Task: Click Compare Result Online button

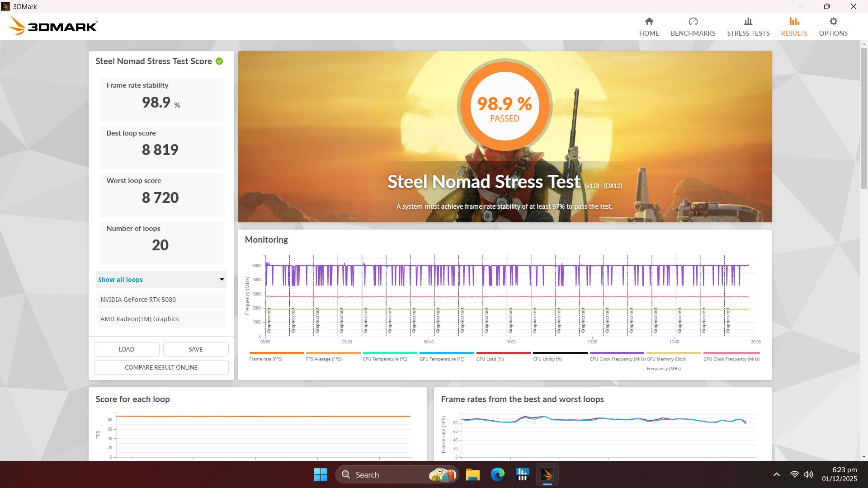Action: [x=161, y=367]
